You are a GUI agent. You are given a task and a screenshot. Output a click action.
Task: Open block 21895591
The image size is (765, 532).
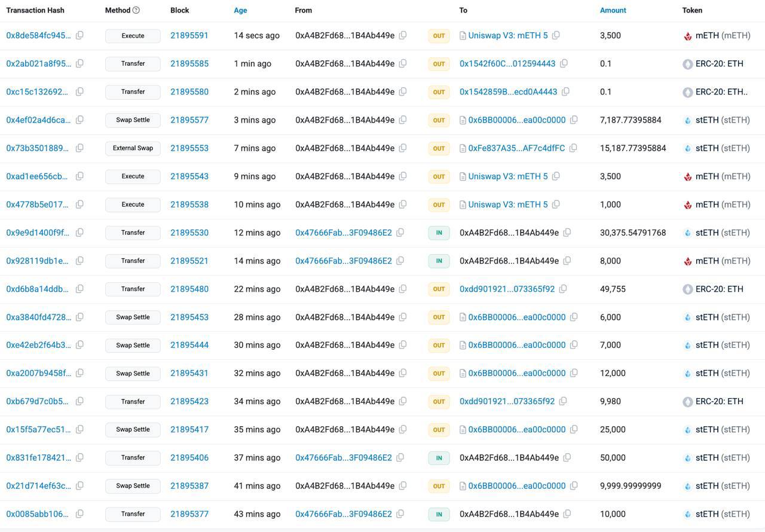(189, 35)
